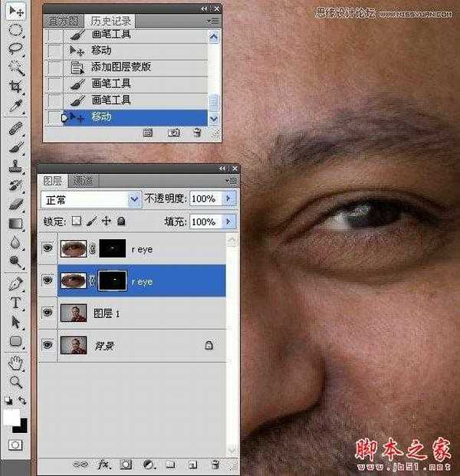
Task: Click link layers icon in Layers panel
Action: coord(80,465)
